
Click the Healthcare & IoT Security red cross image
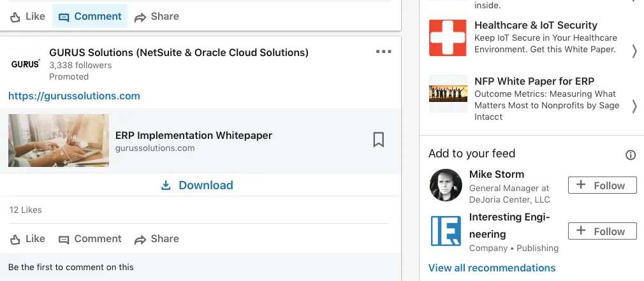pos(448,38)
